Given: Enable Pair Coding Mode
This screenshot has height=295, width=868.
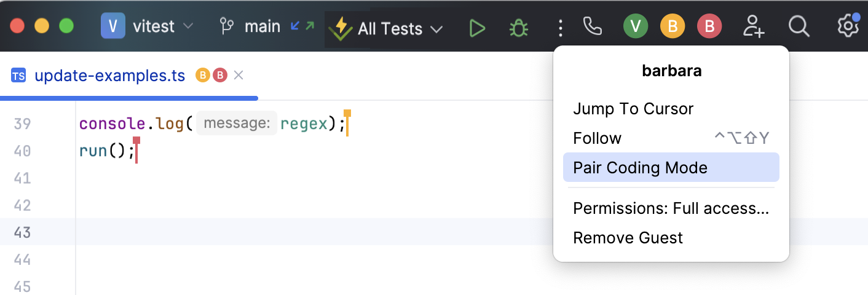Looking at the screenshot, I should click(x=640, y=168).
